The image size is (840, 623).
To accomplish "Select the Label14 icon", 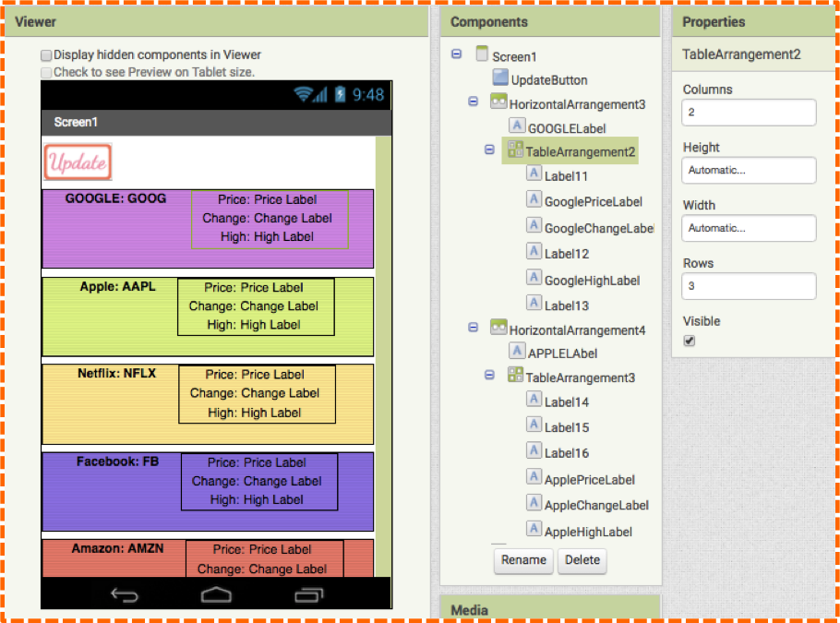I will coord(534,399).
